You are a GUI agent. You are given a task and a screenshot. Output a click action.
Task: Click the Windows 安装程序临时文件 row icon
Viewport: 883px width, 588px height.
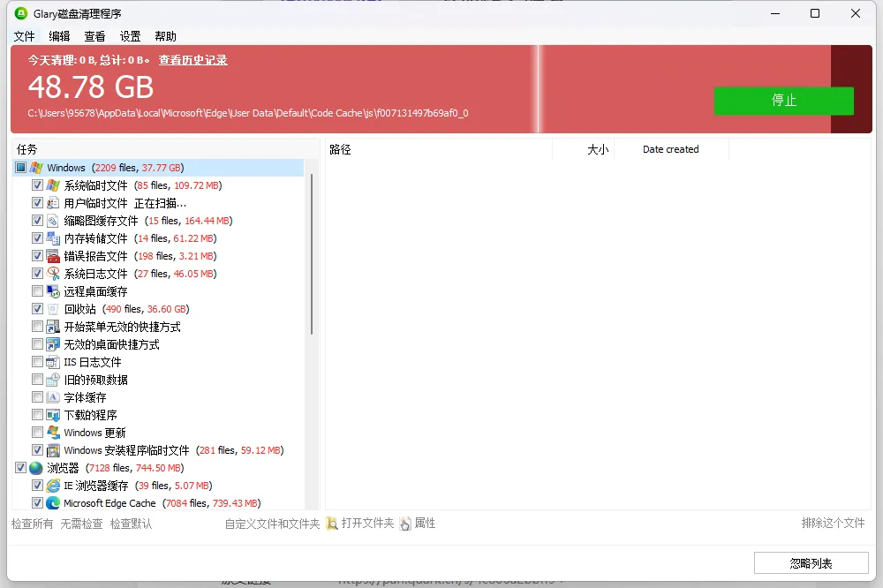53,450
